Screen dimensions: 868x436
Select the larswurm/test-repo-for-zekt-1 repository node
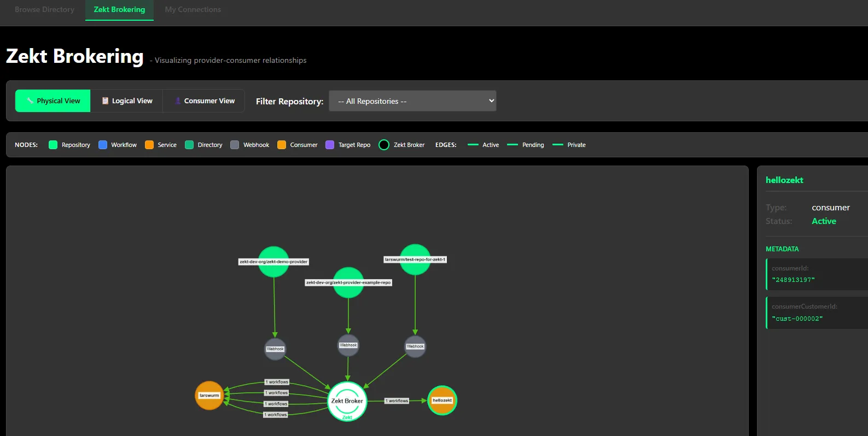coord(415,260)
